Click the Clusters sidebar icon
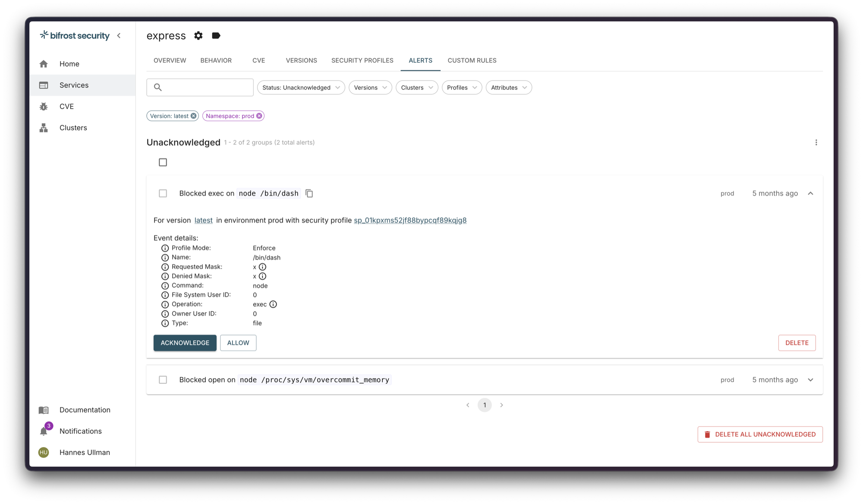 click(44, 128)
